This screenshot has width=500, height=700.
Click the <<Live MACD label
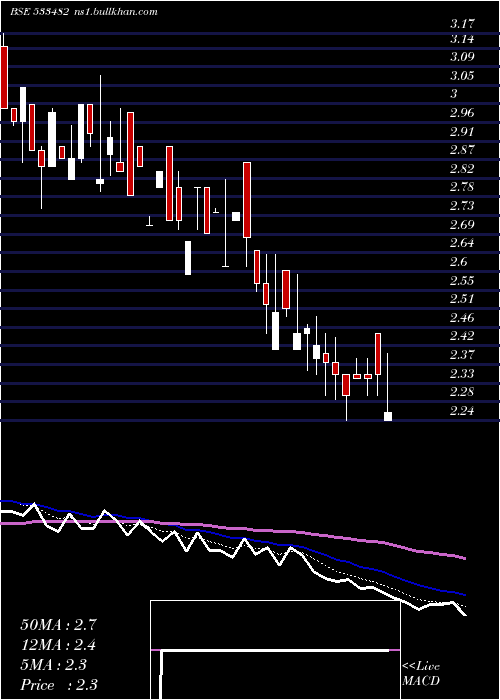coord(421,674)
